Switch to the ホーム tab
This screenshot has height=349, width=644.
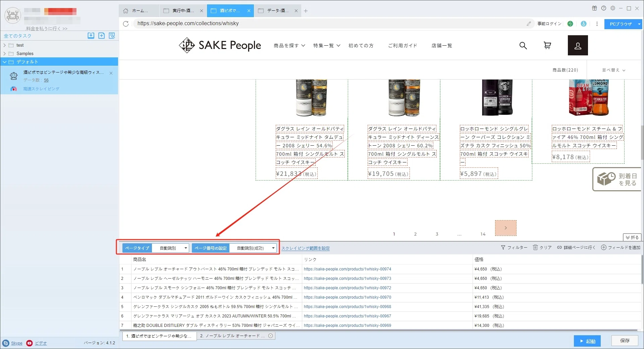tap(139, 11)
